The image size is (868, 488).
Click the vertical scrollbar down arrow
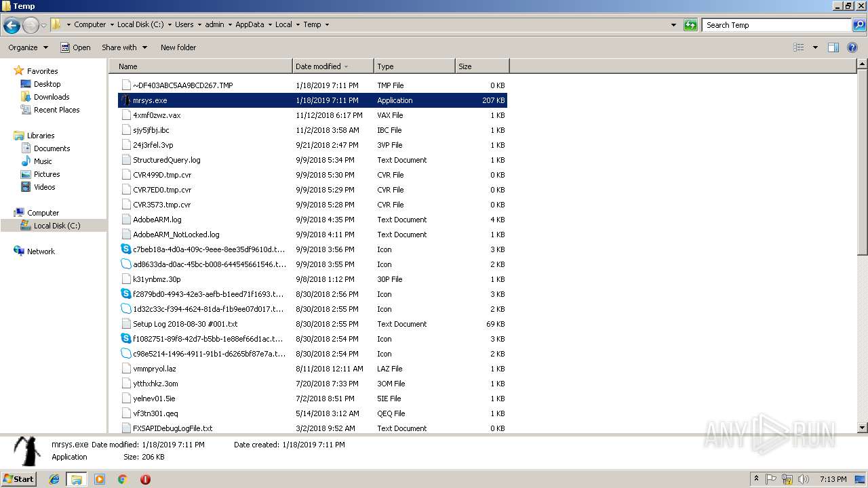[862, 428]
